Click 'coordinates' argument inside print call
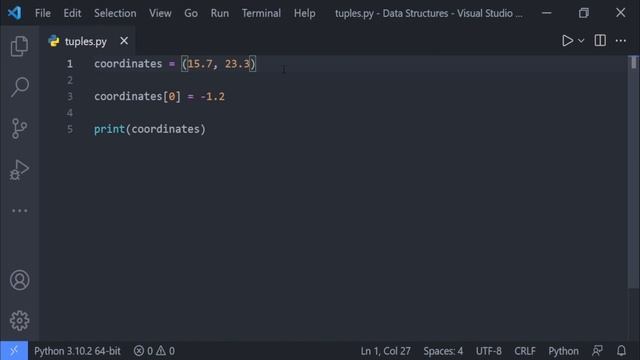This screenshot has width=640, height=360. click(x=165, y=129)
